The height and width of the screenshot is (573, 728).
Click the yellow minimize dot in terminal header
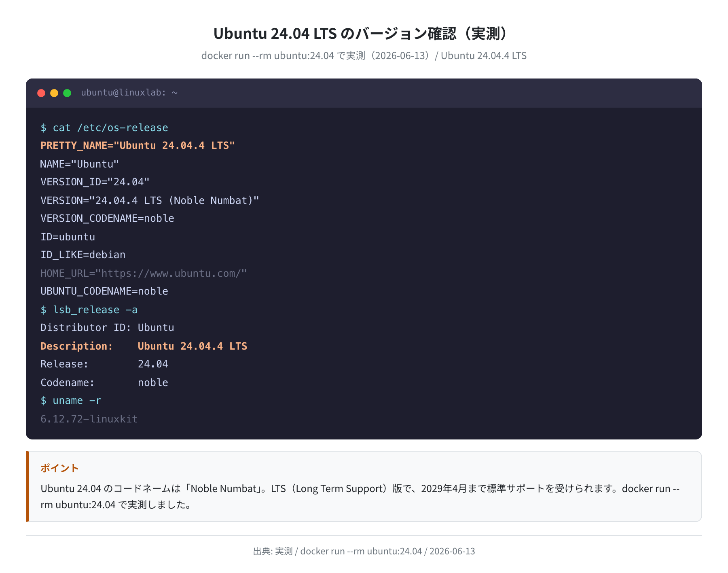[x=54, y=93]
